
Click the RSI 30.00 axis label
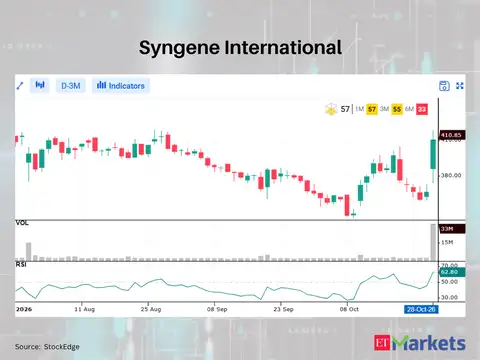(x=449, y=297)
